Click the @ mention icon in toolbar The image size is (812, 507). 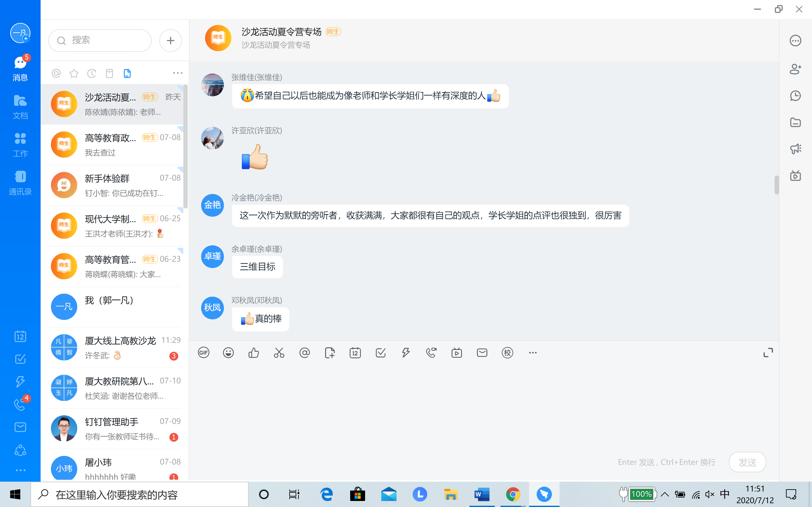(304, 352)
